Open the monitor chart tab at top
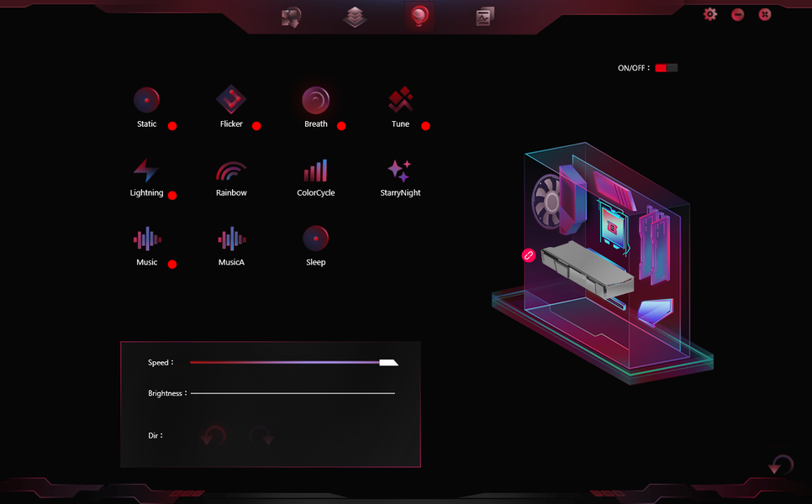 485,17
